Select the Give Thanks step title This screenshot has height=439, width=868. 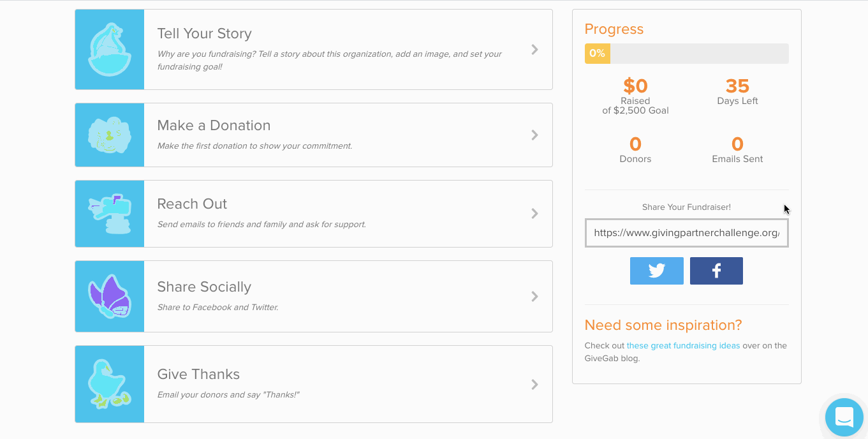(198, 375)
